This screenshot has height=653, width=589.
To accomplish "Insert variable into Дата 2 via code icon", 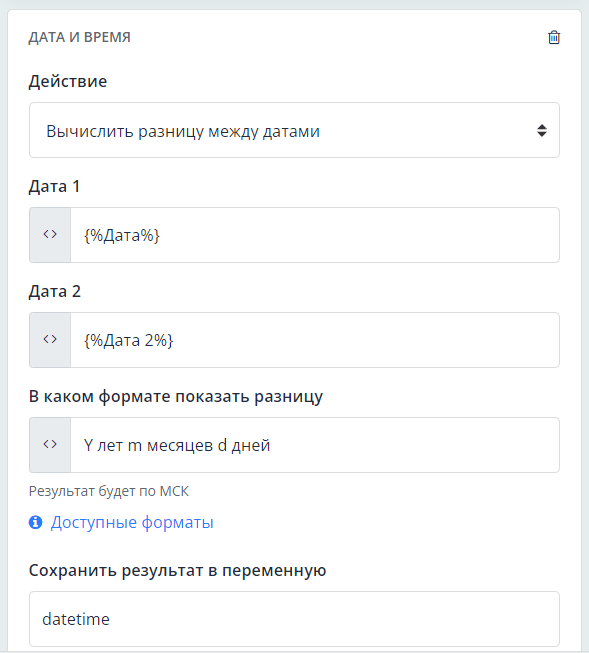I will point(50,340).
